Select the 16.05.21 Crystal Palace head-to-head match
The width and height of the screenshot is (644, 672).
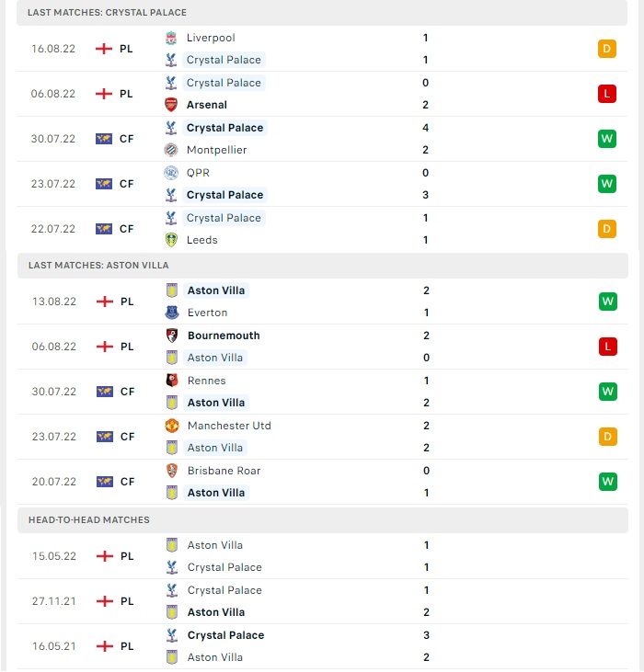click(x=322, y=646)
